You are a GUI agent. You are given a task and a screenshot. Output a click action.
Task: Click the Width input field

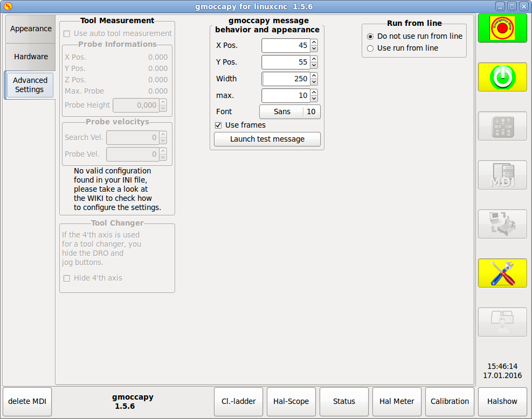pyautogui.click(x=286, y=79)
